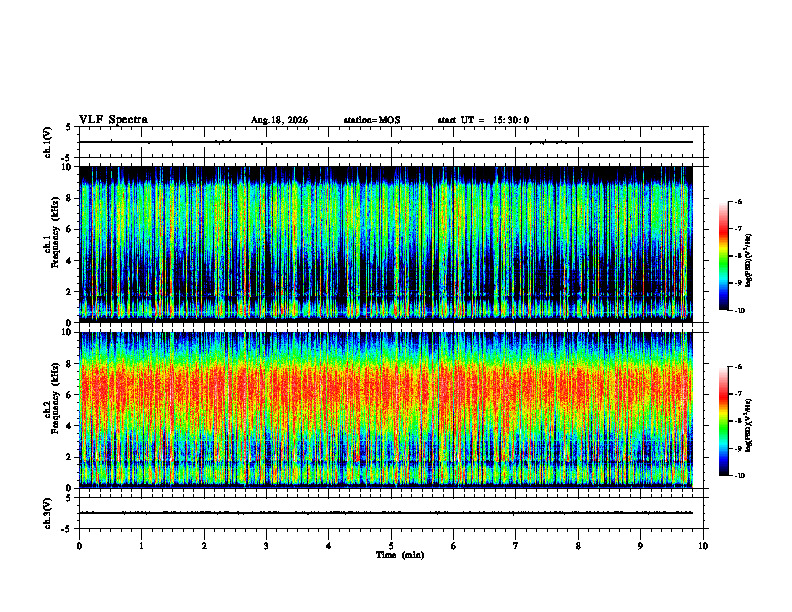Click the time axis tick label 4
This screenshot has height=612, width=792.
coord(329,546)
